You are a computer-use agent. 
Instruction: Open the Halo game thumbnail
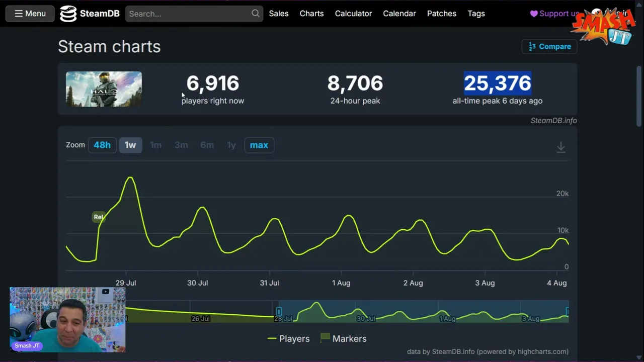(104, 89)
